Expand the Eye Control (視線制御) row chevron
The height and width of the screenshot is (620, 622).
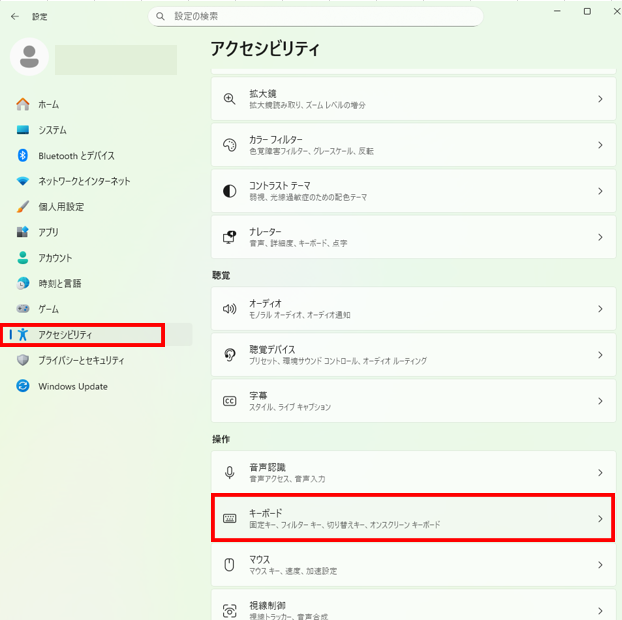pyautogui.click(x=599, y=610)
